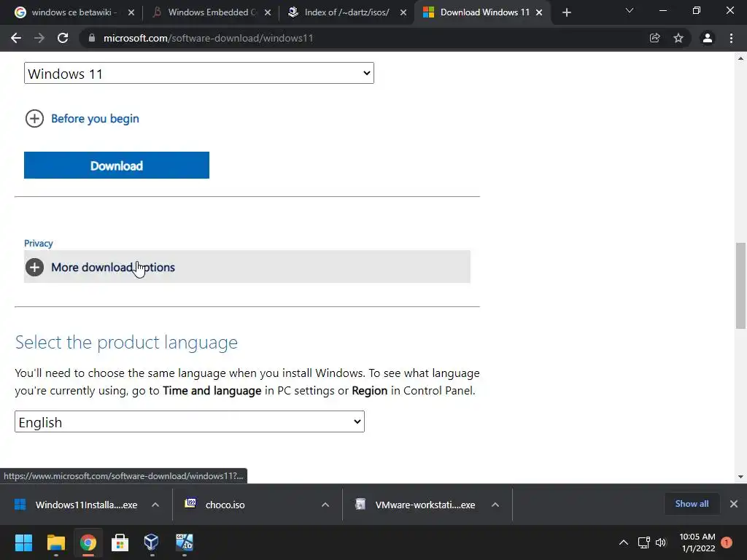Click the "Select the product language" heading

(126, 343)
